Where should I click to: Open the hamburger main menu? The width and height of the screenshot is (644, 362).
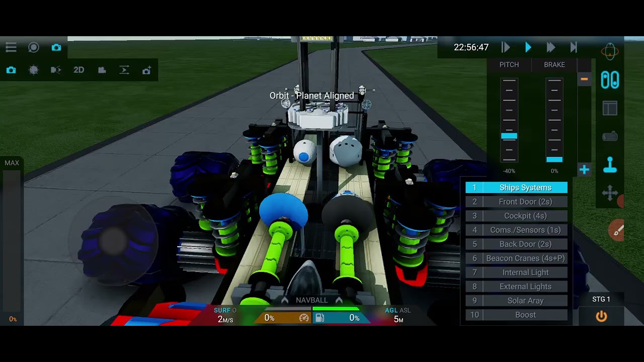click(11, 47)
